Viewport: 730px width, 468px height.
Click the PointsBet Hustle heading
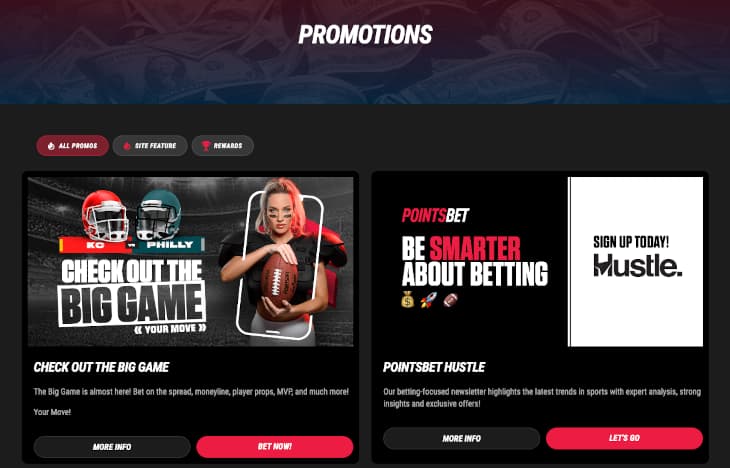pos(434,367)
